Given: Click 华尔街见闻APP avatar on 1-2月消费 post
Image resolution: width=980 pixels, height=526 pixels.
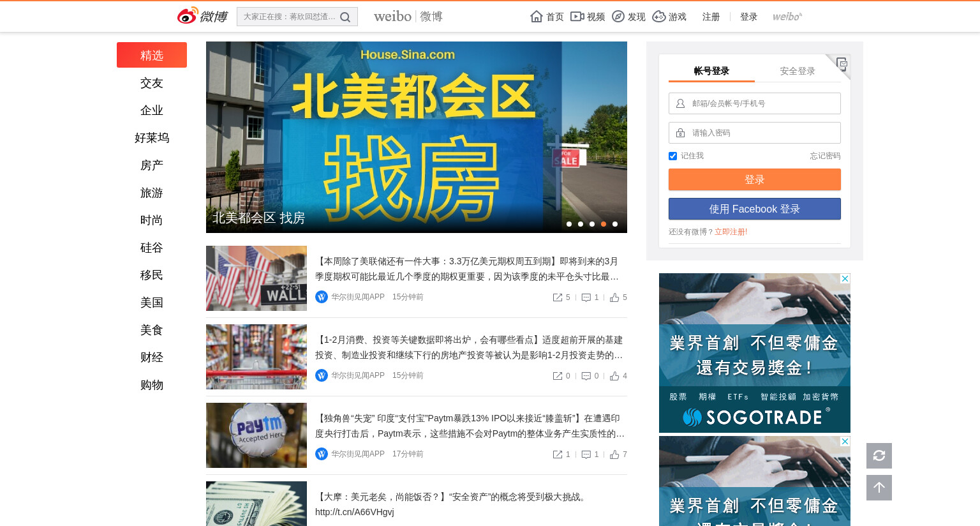Looking at the screenshot, I should click(x=322, y=375).
